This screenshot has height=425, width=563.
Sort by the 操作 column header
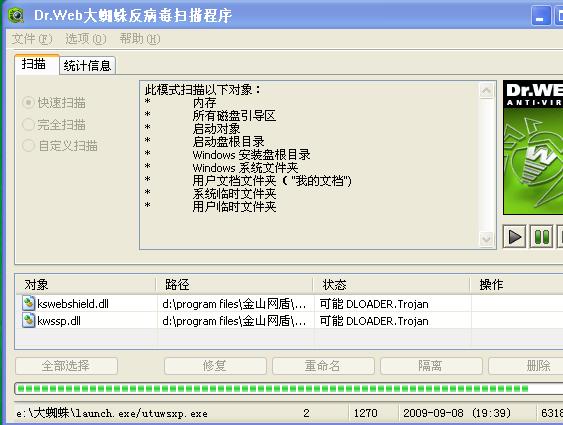click(x=517, y=285)
